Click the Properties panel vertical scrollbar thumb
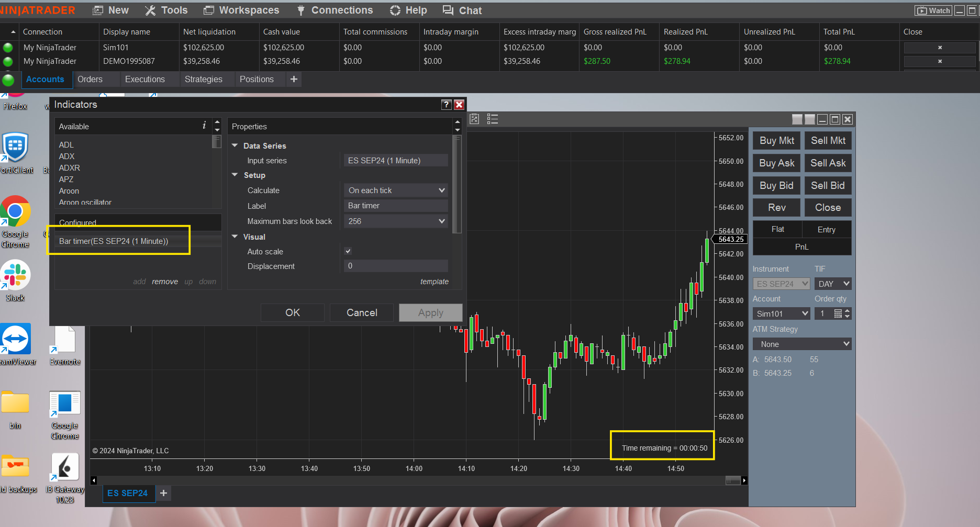Screen dimensions: 980x527 (458, 184)
